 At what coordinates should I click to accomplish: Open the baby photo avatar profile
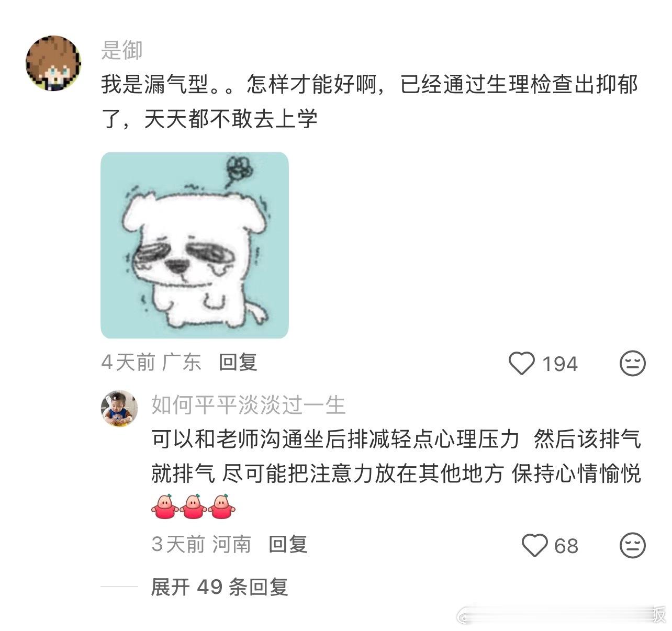(x=119, y=408)
